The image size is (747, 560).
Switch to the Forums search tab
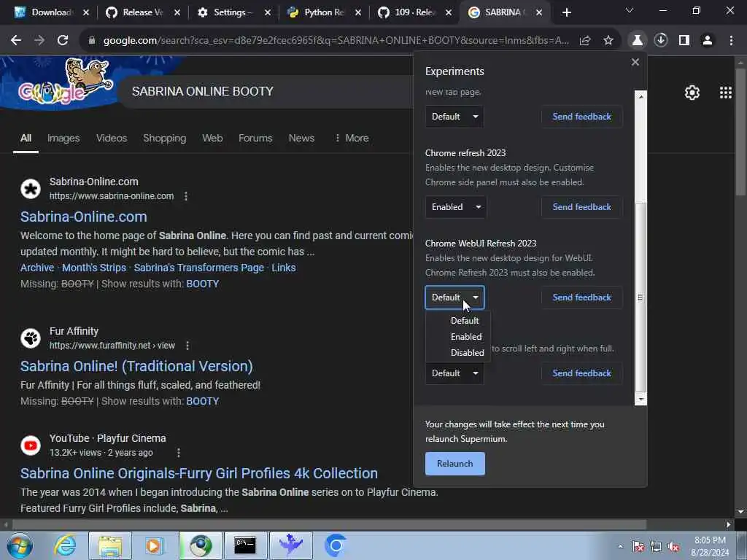coord(255,138)
